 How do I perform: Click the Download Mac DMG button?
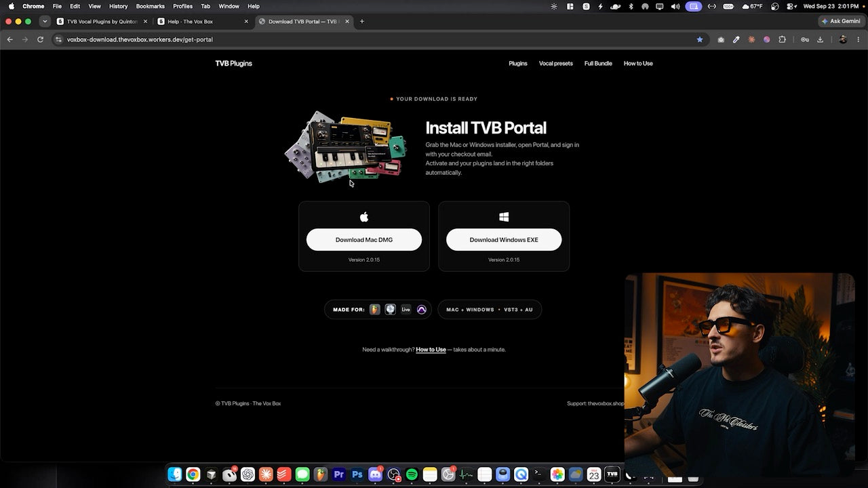[x=364, y=240]
